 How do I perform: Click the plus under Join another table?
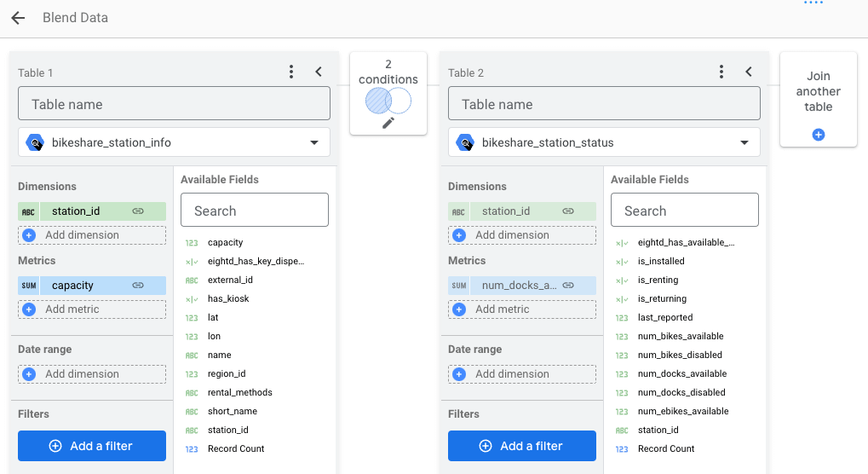tap(819, 135)
